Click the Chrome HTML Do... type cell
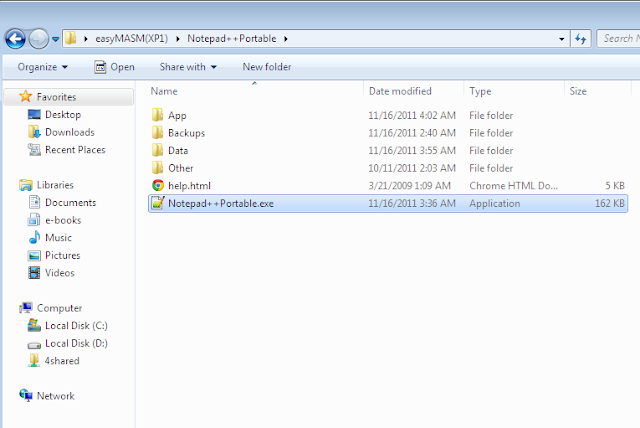This screenshot has height=428, width=640. [513, 186]
